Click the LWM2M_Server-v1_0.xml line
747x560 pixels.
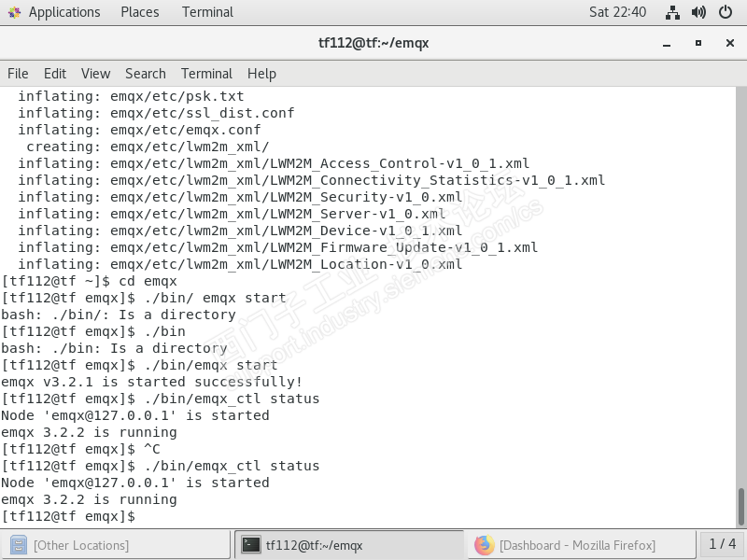[x=232, y=214]
